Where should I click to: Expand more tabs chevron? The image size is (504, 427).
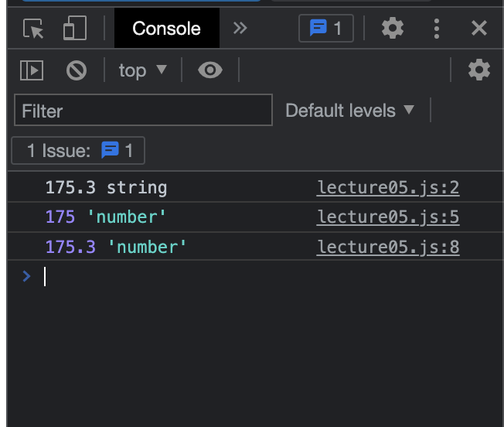pos(240,29)
